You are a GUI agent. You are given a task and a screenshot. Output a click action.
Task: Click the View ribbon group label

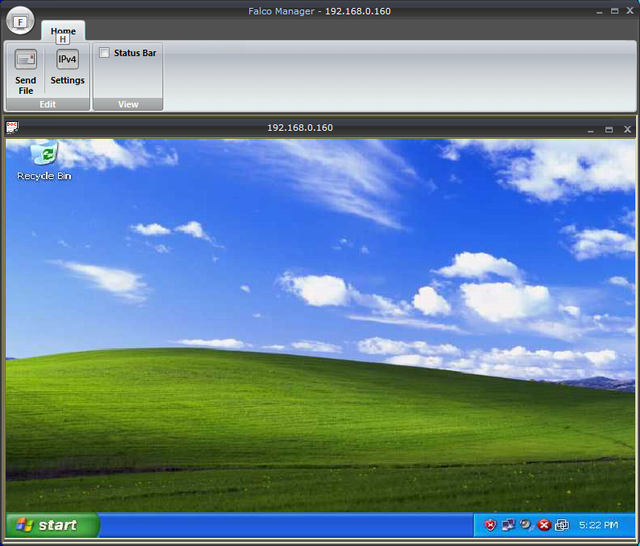coord(128,104)
